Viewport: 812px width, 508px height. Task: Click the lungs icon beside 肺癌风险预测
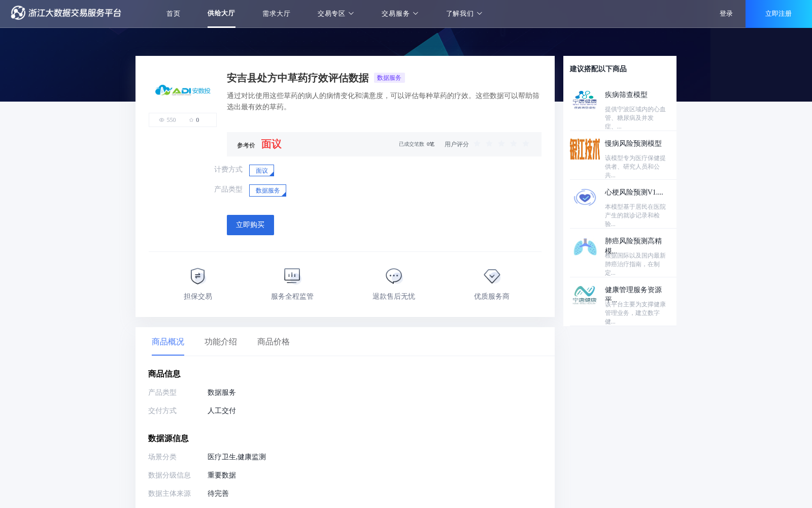click(585, 247)
